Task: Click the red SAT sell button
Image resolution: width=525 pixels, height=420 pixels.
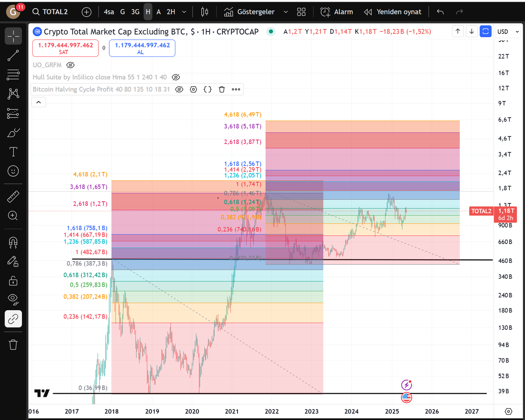Action: tap(66, 48)
